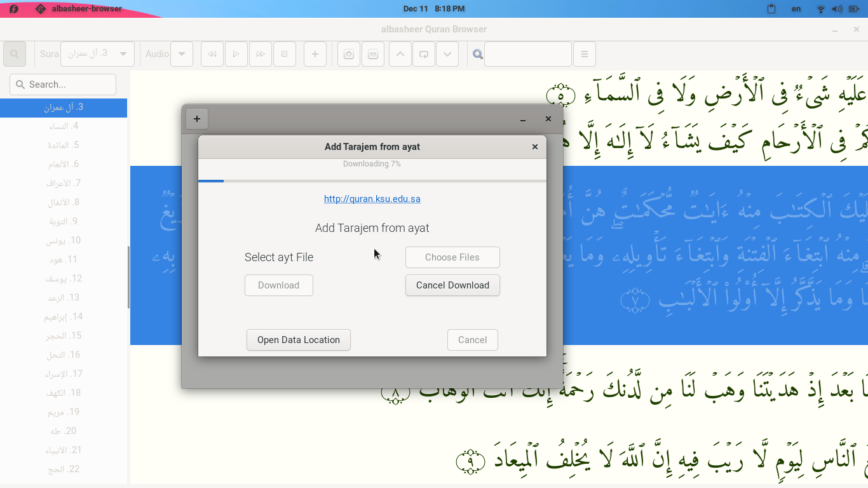Select sura 16. النحل in the list

[x=64, y=355]
